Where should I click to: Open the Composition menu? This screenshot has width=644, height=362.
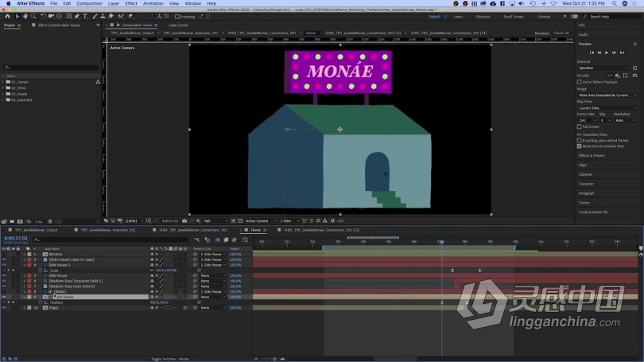pyautogui.click(x=89, y=3)
